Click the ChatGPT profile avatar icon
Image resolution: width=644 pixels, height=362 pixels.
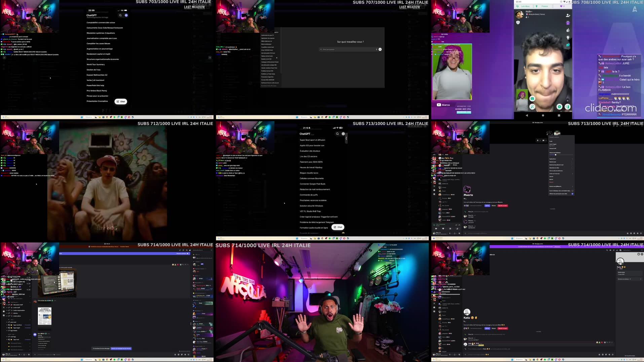(x=126, y=15)
